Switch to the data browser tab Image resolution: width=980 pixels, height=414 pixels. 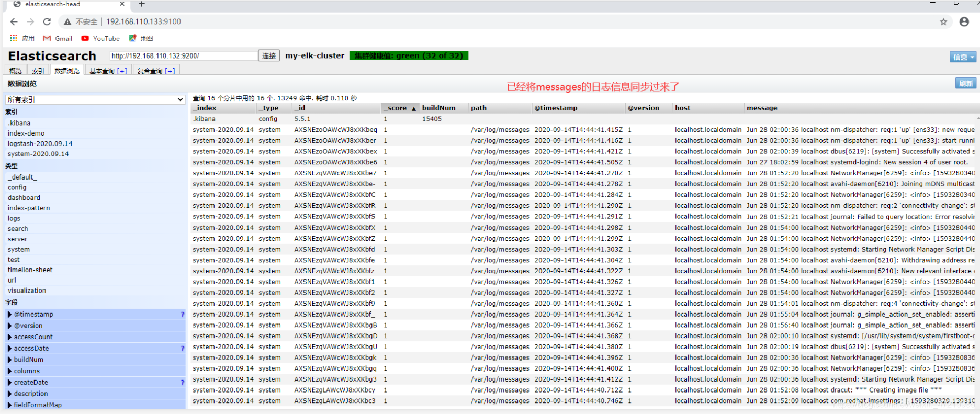[66, 71]
